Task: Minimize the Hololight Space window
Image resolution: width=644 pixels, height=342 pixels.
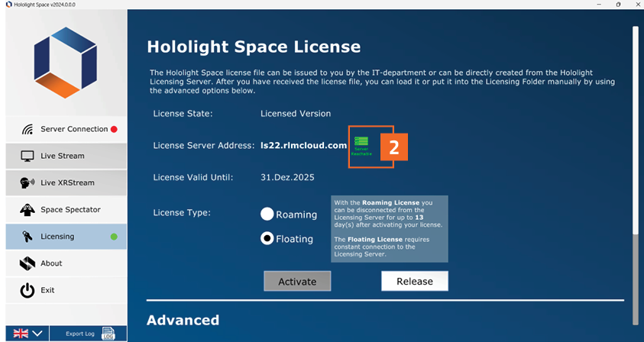Action: click(x=600, y=5)
